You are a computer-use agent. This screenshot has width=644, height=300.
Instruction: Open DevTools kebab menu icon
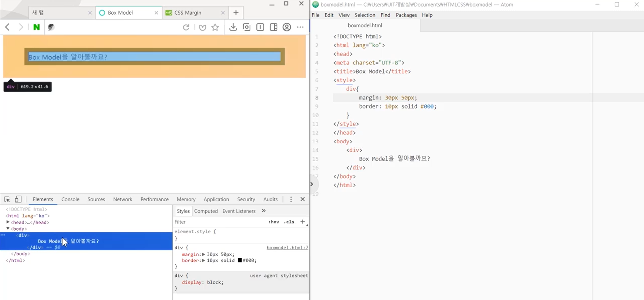[x=291, y=199]
